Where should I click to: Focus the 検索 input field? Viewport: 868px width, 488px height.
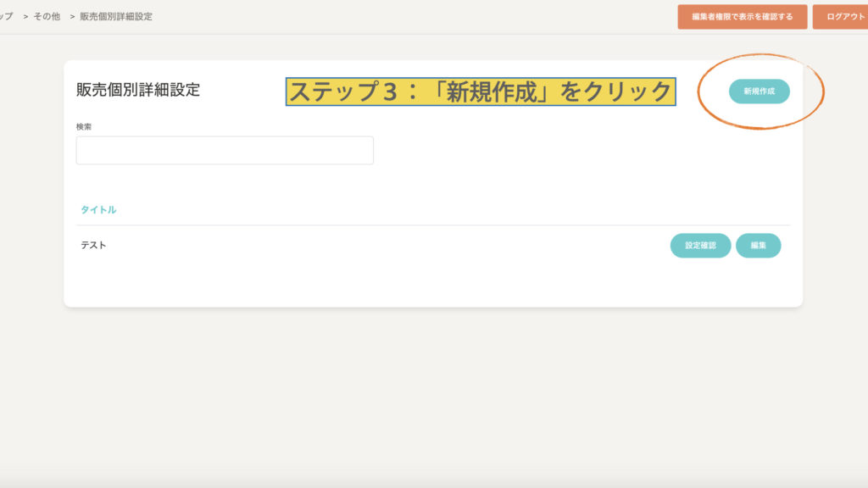point(225,150)
